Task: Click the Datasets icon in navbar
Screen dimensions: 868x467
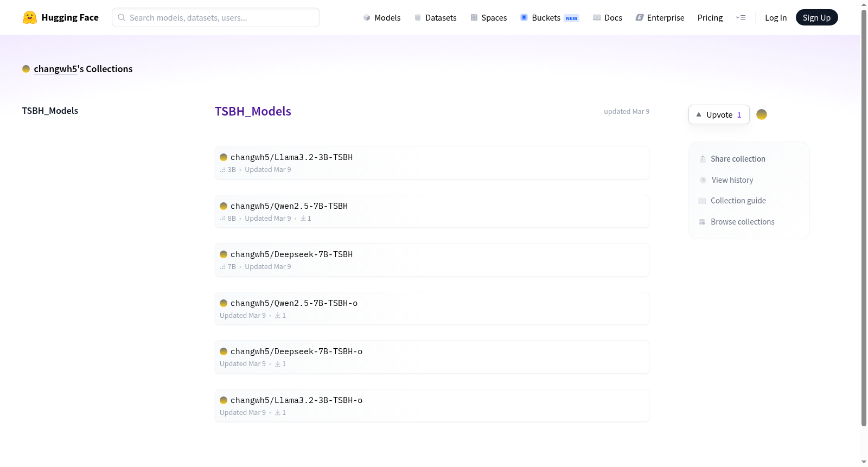Action: click(418, 17)
